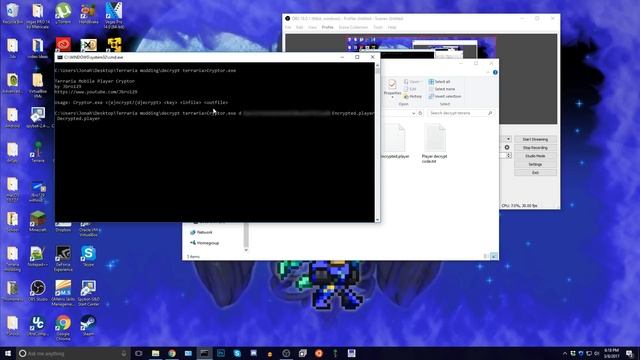Image resolution: width=640 pixels, height=360 pixels.
Task: Open the Terraria modding desktop folder
Action: 12,258
